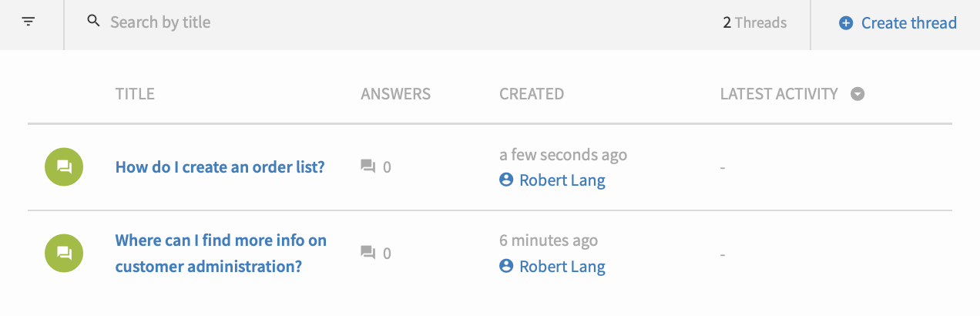Viewport: 980px width, 316px height.
Task: Click the green thread icon for customer administration question
Action: [x=64, y=253]
